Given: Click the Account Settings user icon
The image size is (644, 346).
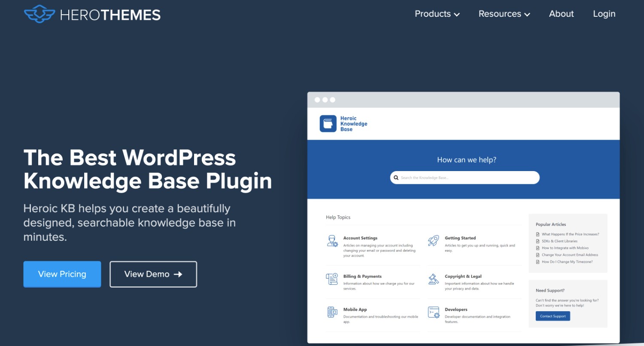Looking at the screenshot, I should click(333, 241).
